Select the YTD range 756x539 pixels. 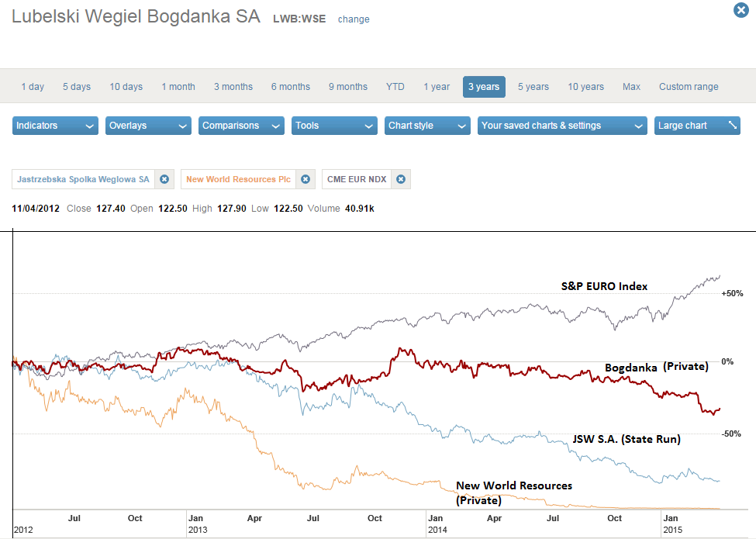(395, 87)
